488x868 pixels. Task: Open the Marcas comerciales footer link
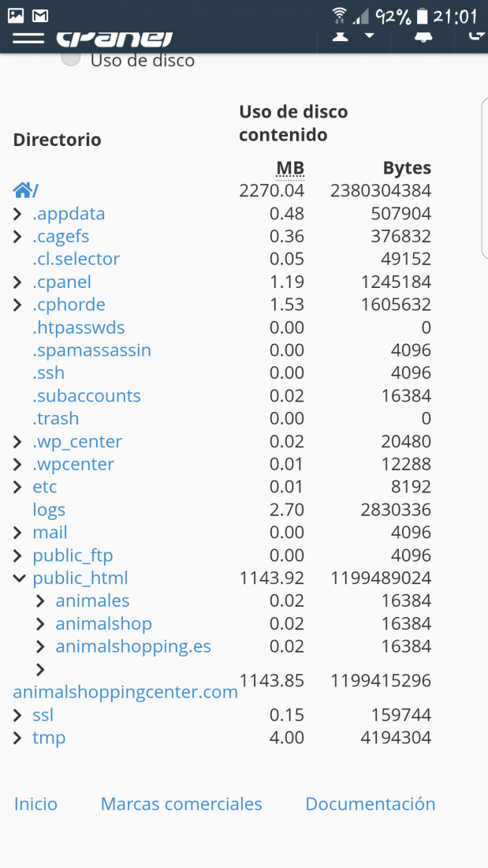[x=181, y=804]
